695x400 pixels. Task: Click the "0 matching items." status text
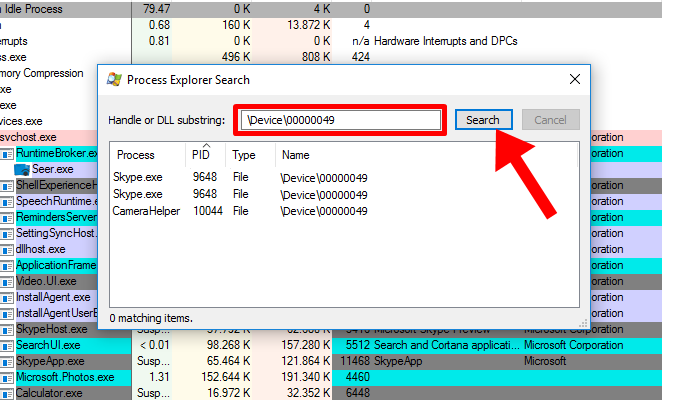point(151,318)
